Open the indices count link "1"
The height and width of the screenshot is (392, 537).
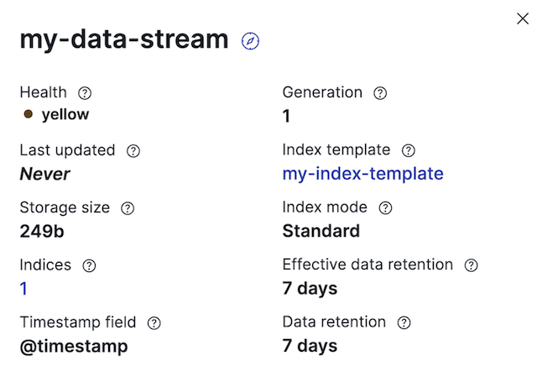point(24,289)
